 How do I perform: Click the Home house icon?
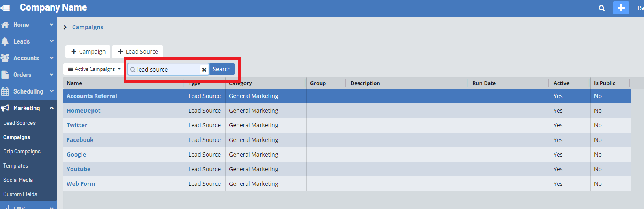[x=5, y=25]
